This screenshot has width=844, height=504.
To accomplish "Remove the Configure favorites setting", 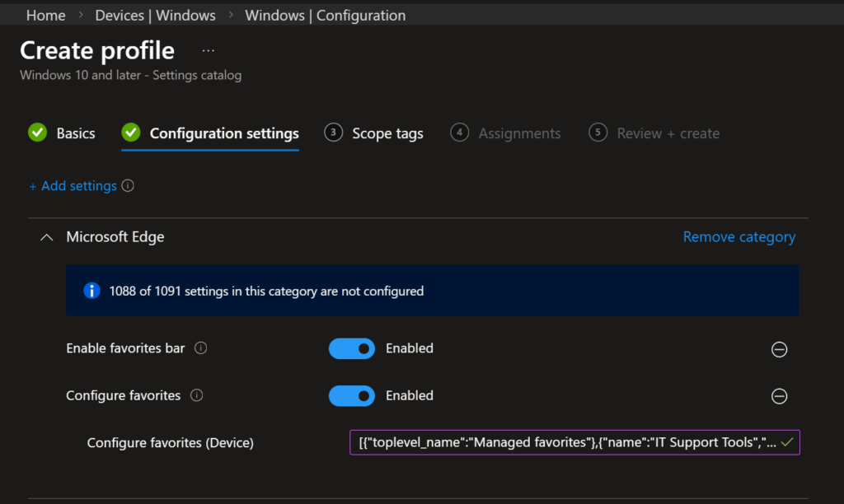I will (779, 396).
